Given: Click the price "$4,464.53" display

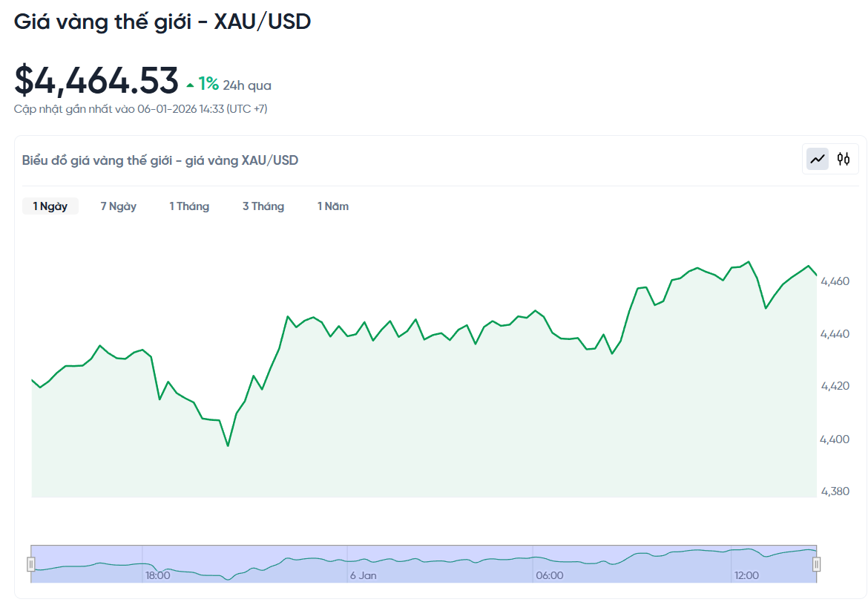Looking at the screenshot, I should click(x=96, y=79).
